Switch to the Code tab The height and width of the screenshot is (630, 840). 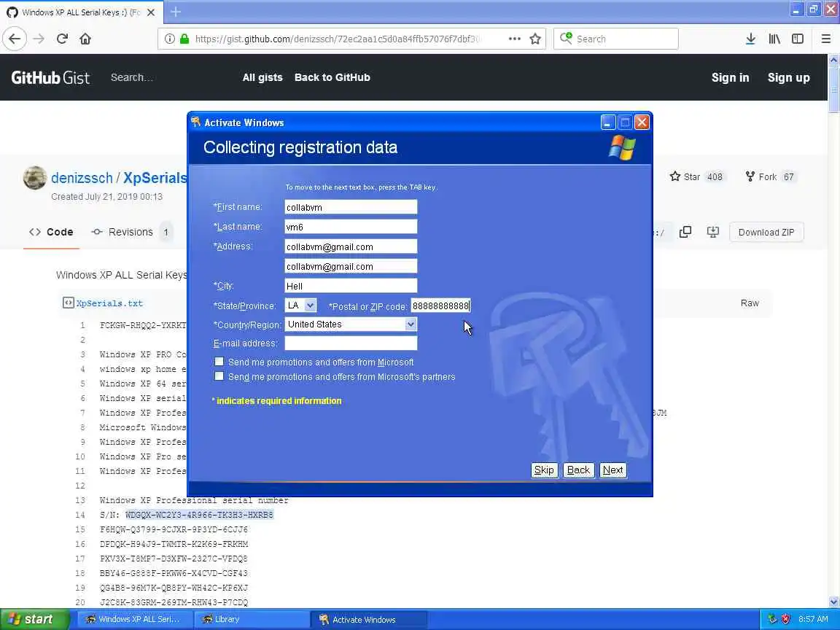click(x=52, y=232)
